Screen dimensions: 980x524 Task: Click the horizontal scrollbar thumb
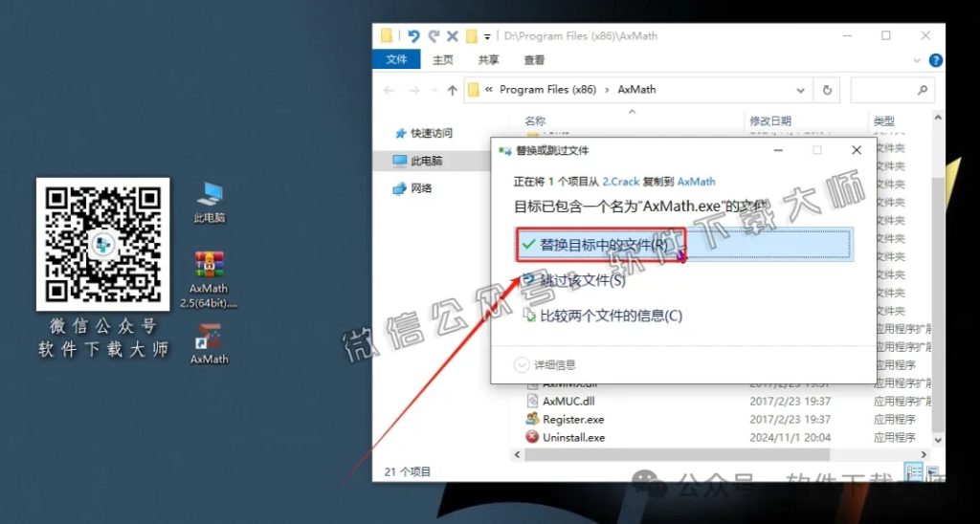[x=677, y=454]
